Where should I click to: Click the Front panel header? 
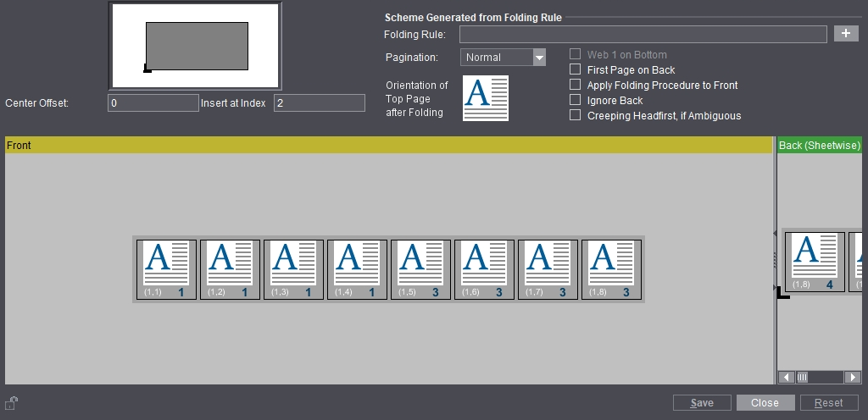[387, 146]
